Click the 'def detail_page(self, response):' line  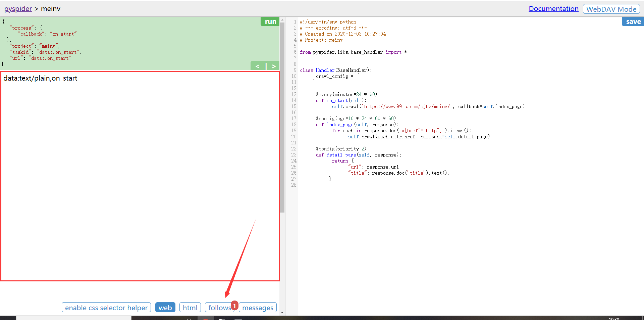pos(359,155)
